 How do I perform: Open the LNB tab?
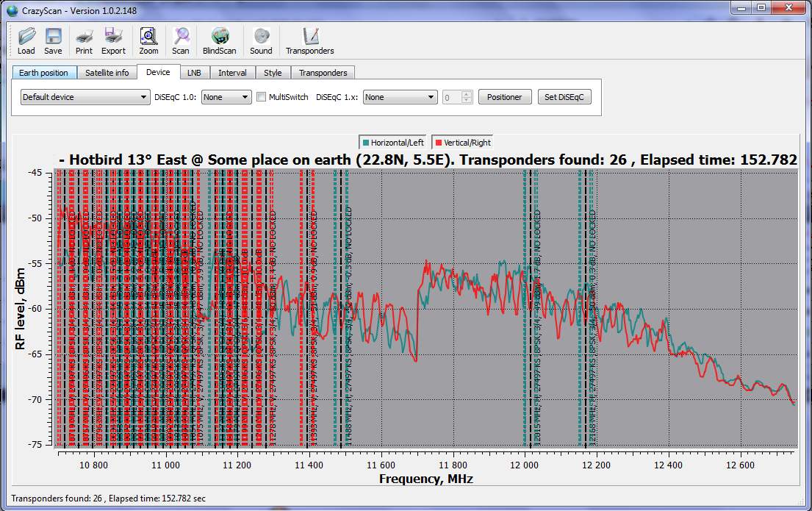(194, 73)
